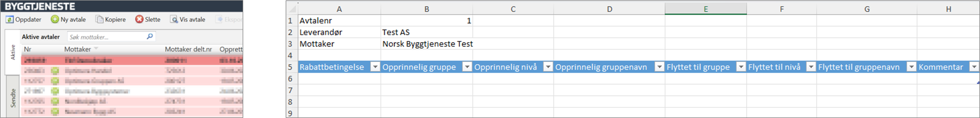980x118 pixels.
Task: Click the Oppdater refresh icon
Action: point(10,19)
